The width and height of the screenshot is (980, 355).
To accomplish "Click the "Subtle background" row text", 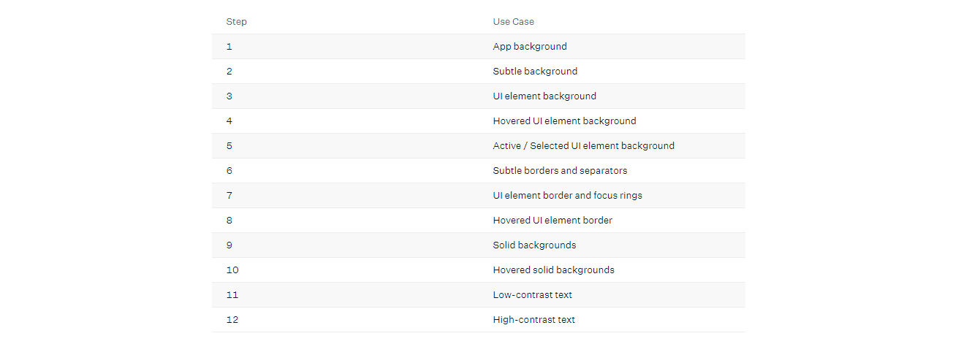I will (x=535, y=72).
